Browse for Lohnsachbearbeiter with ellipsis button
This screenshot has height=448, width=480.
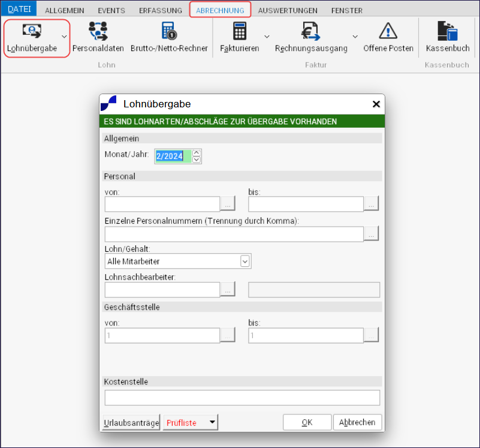[x=228, y=290]
